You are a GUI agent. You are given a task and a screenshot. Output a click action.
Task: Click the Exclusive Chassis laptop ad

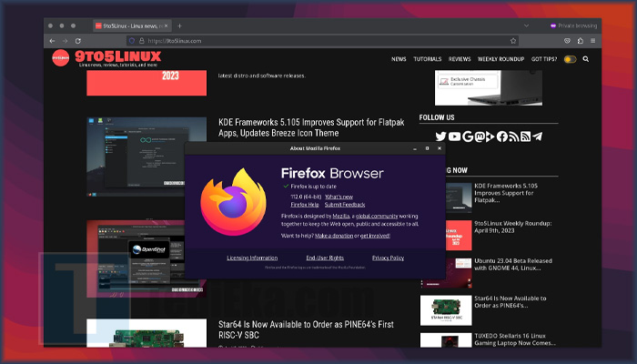[489, 87]
